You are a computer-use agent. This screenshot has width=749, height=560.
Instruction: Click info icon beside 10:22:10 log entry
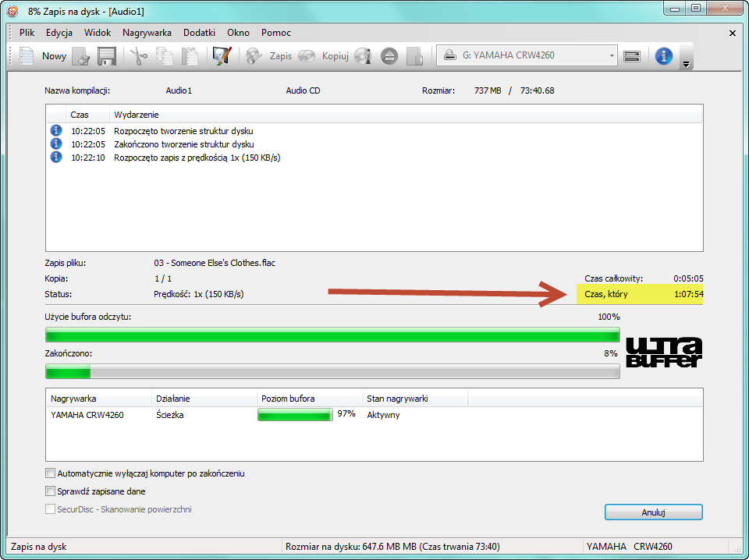click(x=56, y=157)
